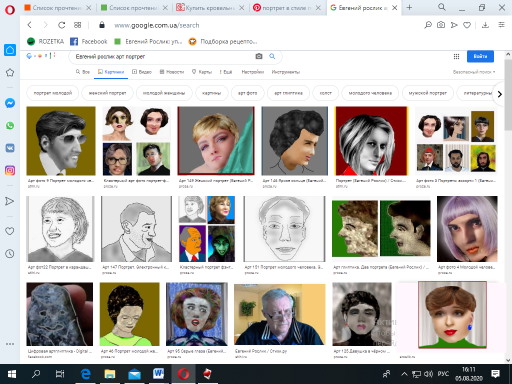Screen dimensions: 512x384
Task: Open WhatsApp in Opera sidebar
Action: click(x=10, y=125)
